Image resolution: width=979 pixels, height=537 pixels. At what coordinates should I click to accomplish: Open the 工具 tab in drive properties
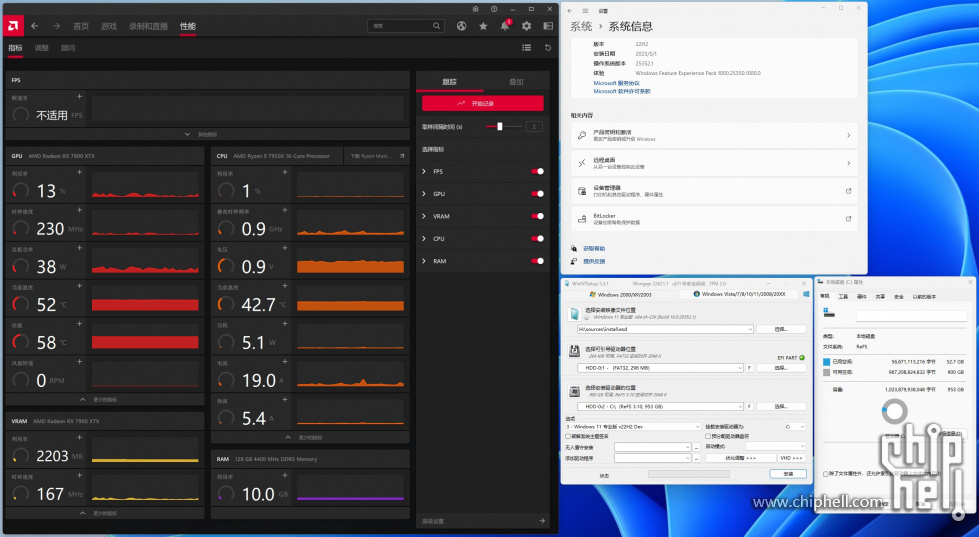(843, 297)
